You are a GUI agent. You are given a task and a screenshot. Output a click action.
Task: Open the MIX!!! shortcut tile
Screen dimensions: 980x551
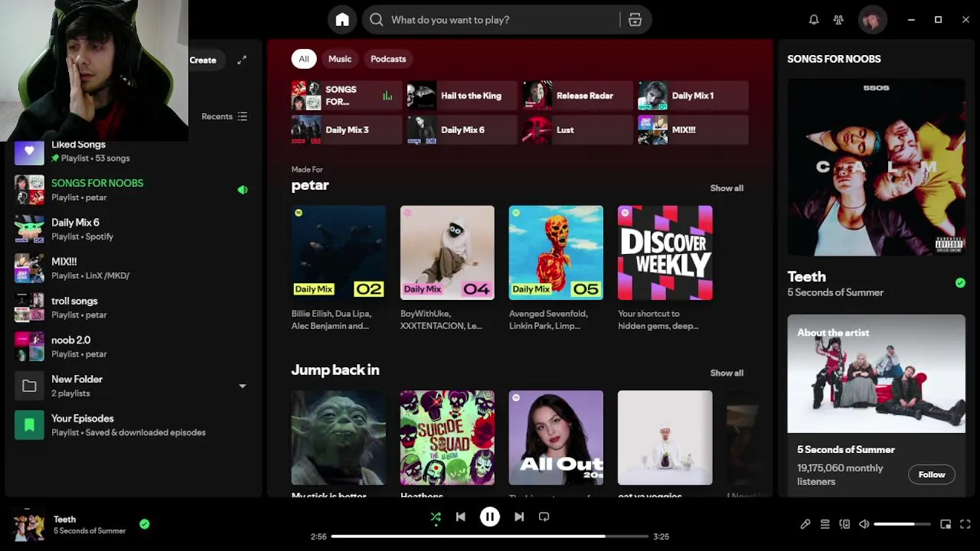pyautogui.click(x=692, y=130)
